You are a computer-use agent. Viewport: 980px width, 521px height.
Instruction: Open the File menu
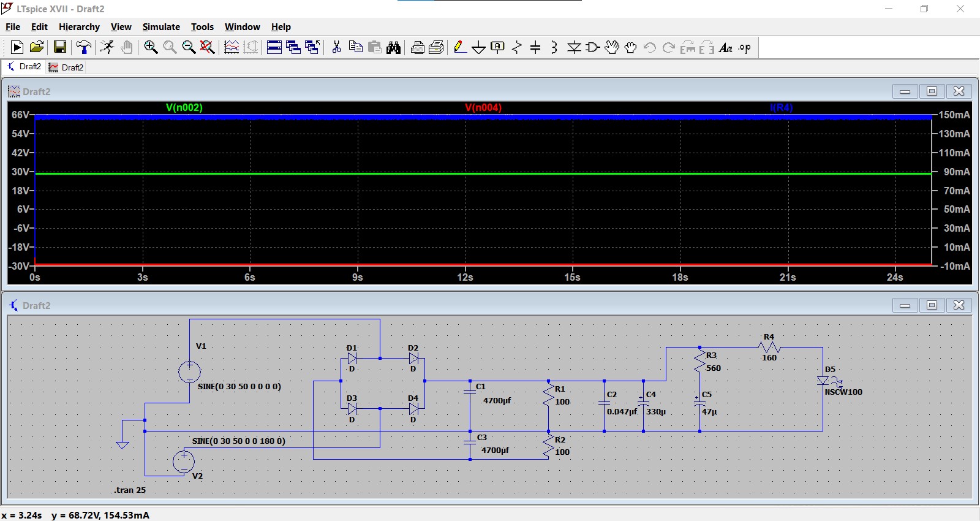point(13,27)
